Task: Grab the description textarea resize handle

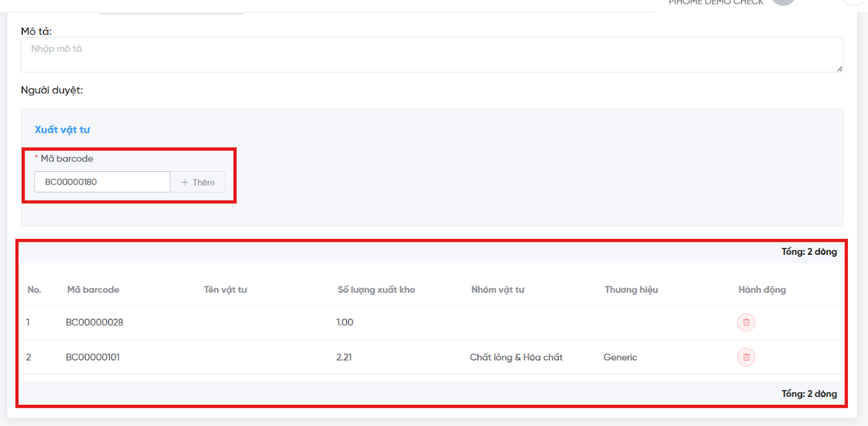Action: [839, 68]
